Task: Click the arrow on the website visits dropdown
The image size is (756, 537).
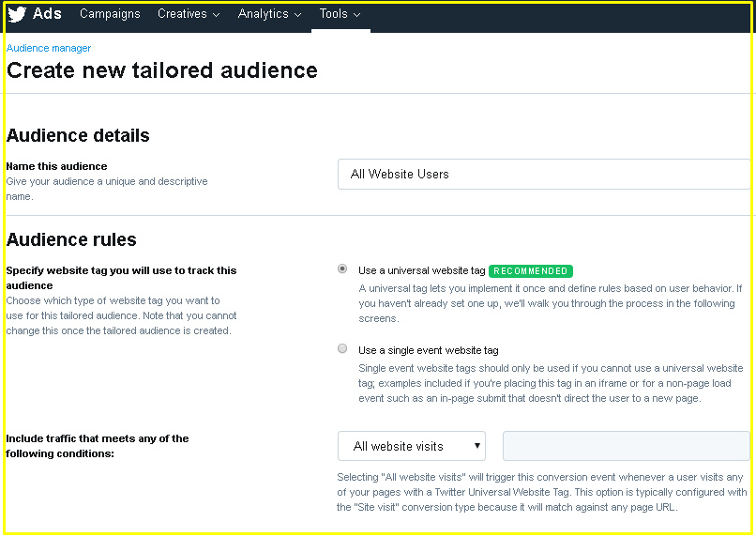Action: (476, 446)
